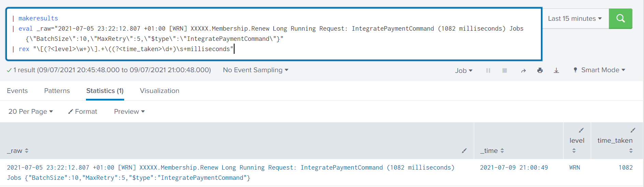Open Last 15 minutes time picker
This screenshot has height=187, width=644.
coord(575,19)
